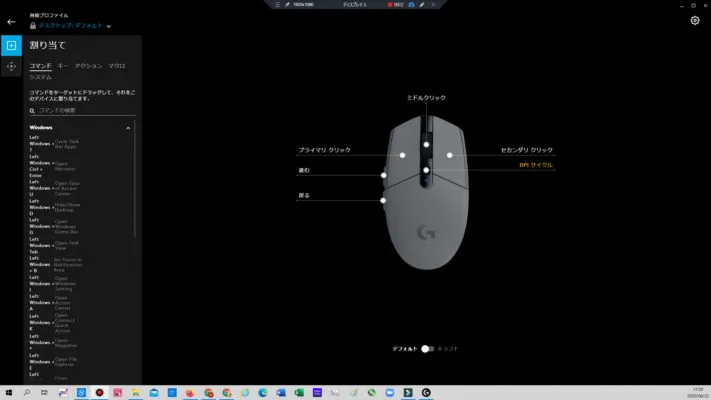Select the primary click button point
The height and width of the screenshot is (400, 711).
click(402, 155)
